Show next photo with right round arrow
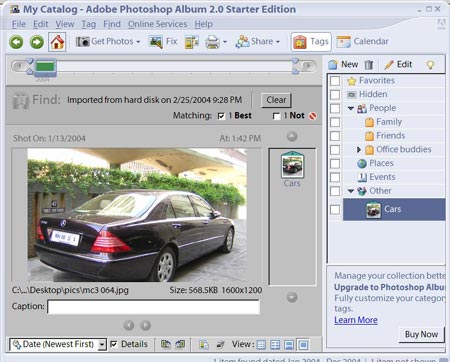450x362 pixels. pos(145,325)
